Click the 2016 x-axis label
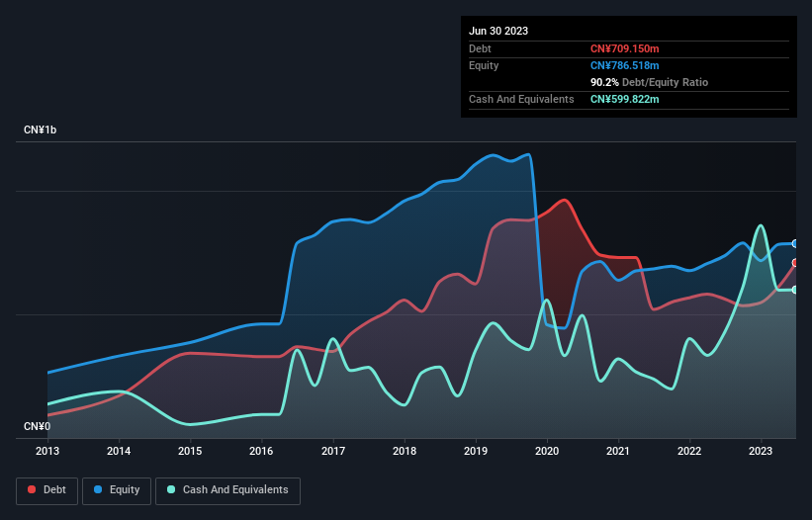Image resolution: width=812 pixels, height=520 pixels. (261, 451)
